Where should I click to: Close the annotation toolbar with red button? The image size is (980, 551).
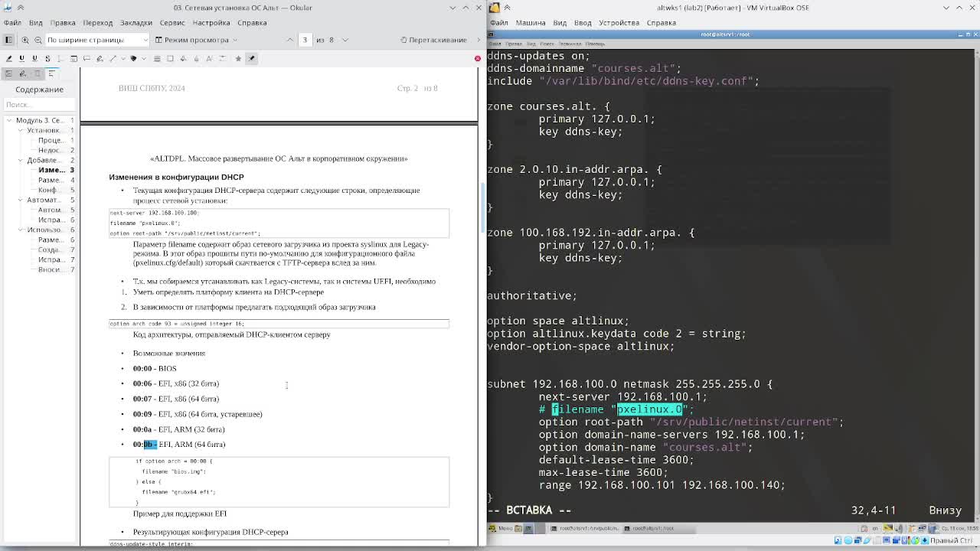click(478, 58)
